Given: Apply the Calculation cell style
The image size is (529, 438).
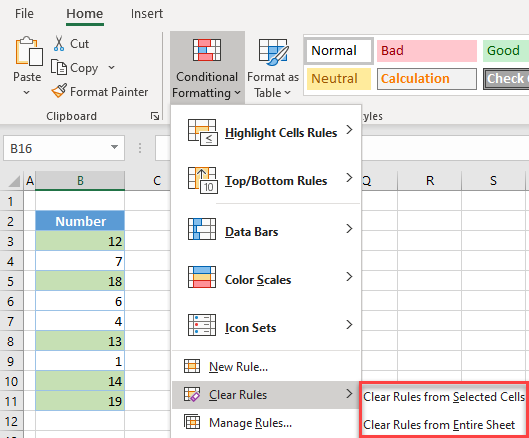Looking at the screenshot, I should point(427,79).
